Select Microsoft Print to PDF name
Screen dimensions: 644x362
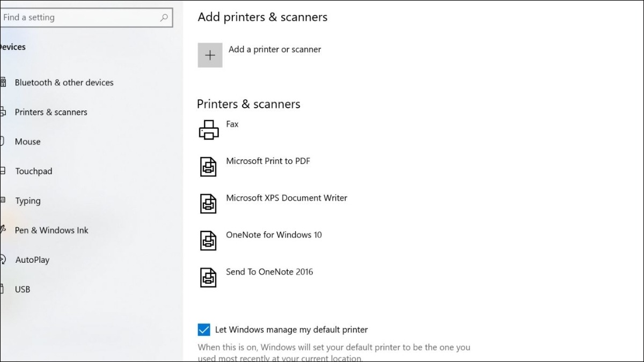pyautogui.click(x=268, y=161)
